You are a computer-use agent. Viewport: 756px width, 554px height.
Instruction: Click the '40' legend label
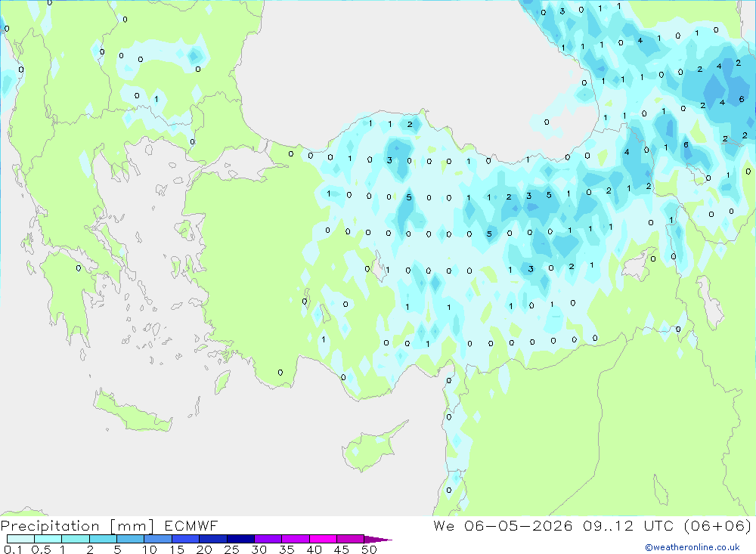pos(314,549)
